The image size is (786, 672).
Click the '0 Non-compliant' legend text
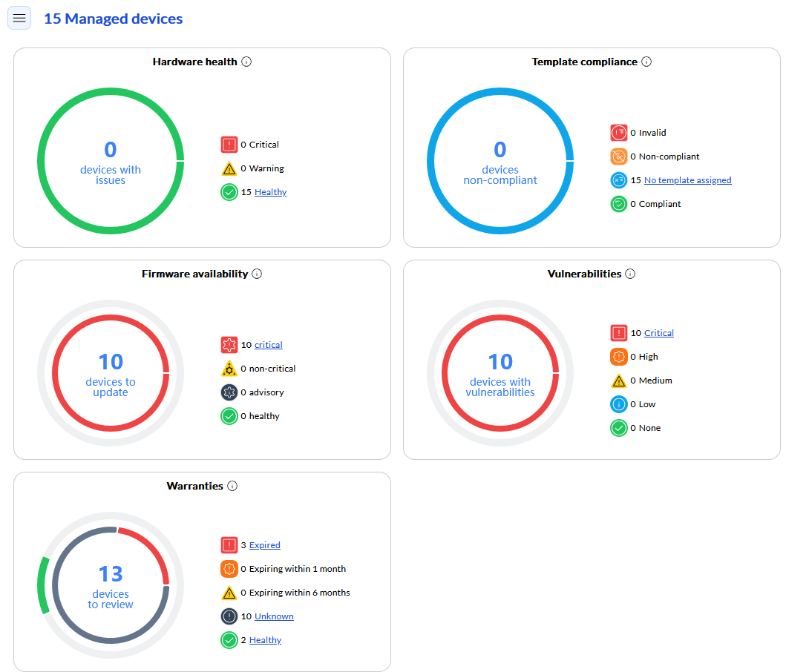[x=665, y=157]
